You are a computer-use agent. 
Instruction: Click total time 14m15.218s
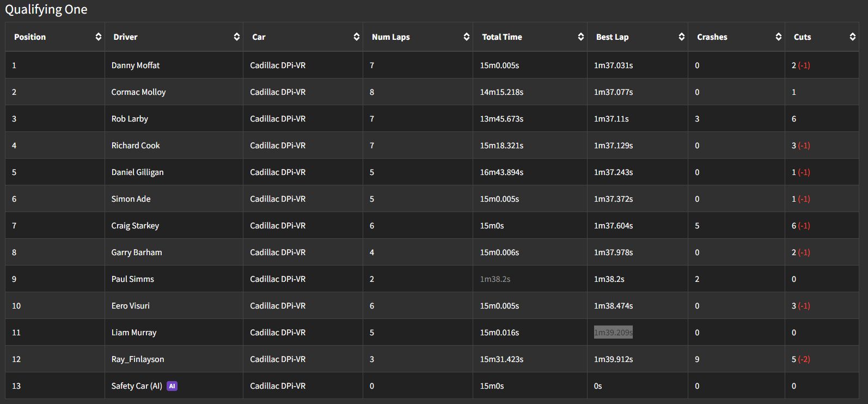pos(502,92)
